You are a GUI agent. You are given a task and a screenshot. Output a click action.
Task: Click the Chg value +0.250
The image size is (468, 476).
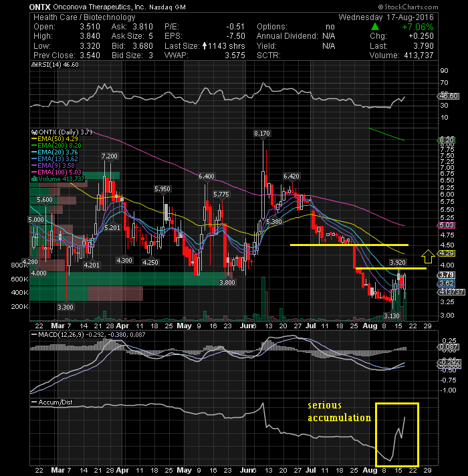[421, 36]
